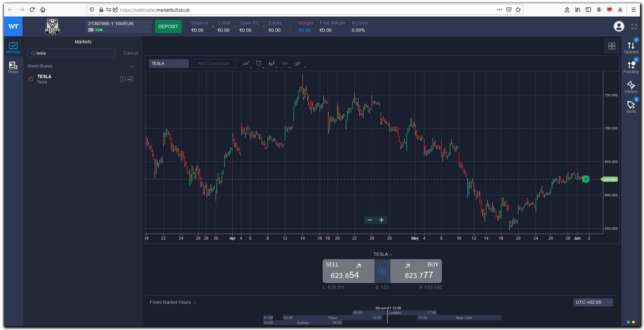Screen dimensions: 644x330
Task: Click current price marker on chart
Action: (x=585, y=179)
